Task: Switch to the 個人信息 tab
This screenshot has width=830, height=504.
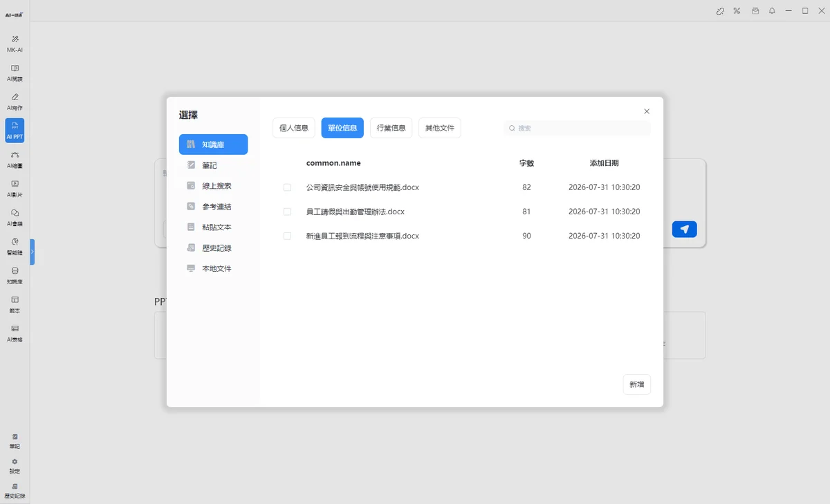Action: tap(294, 128)
